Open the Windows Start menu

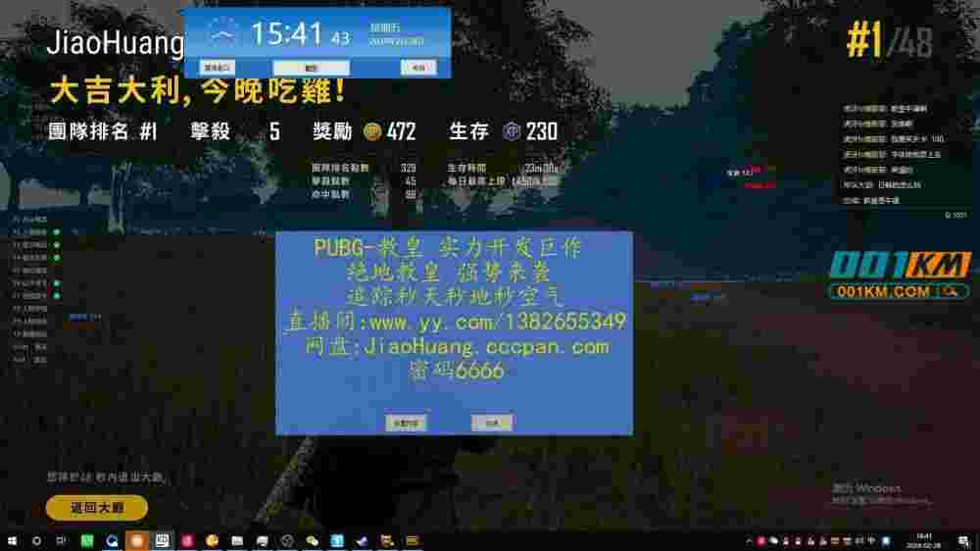tap(12, 541)
